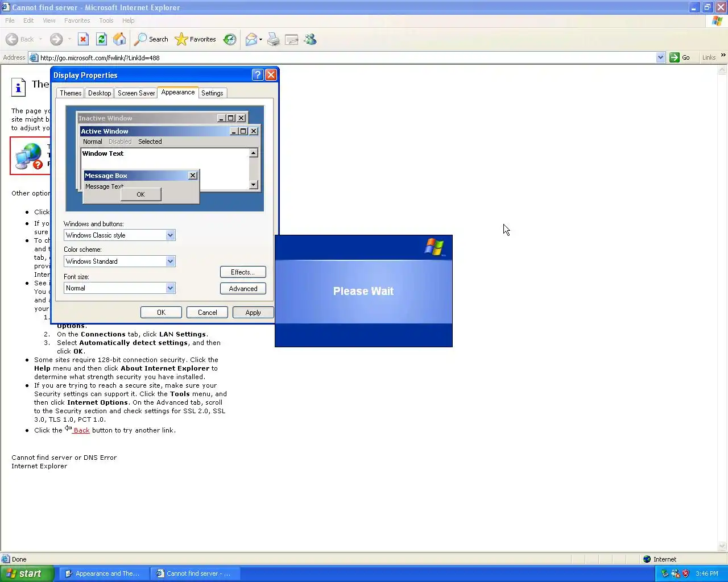Click the Start button
This screenshot has height=582, width=728.
point(27,573)
